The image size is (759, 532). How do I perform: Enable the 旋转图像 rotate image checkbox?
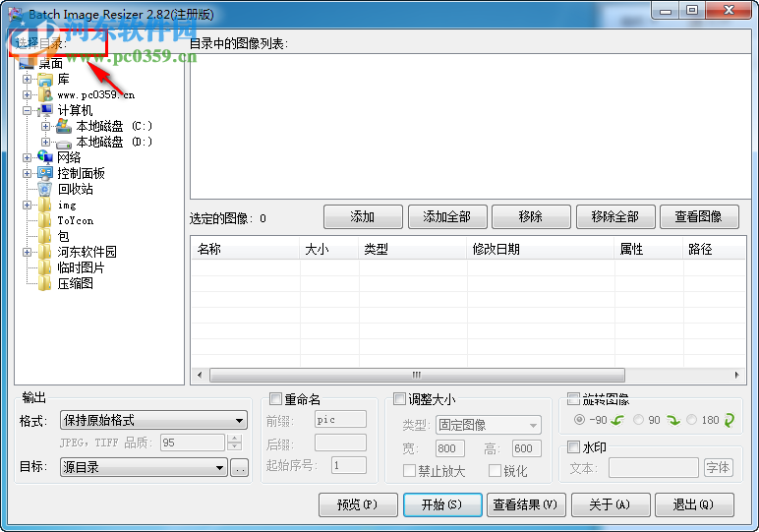point(573,399)
